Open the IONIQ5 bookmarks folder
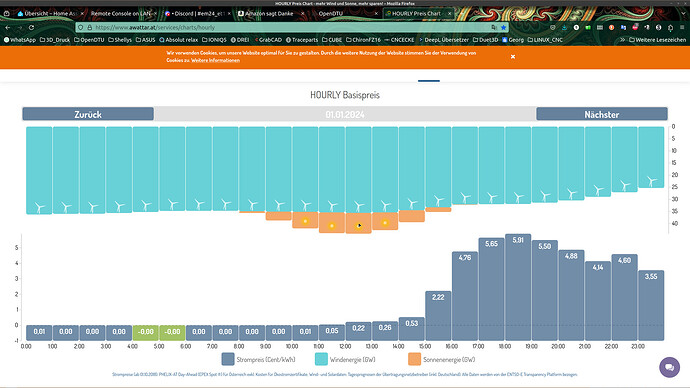The height and width of the screenshot is (388, 690). [x=214, y=40]
